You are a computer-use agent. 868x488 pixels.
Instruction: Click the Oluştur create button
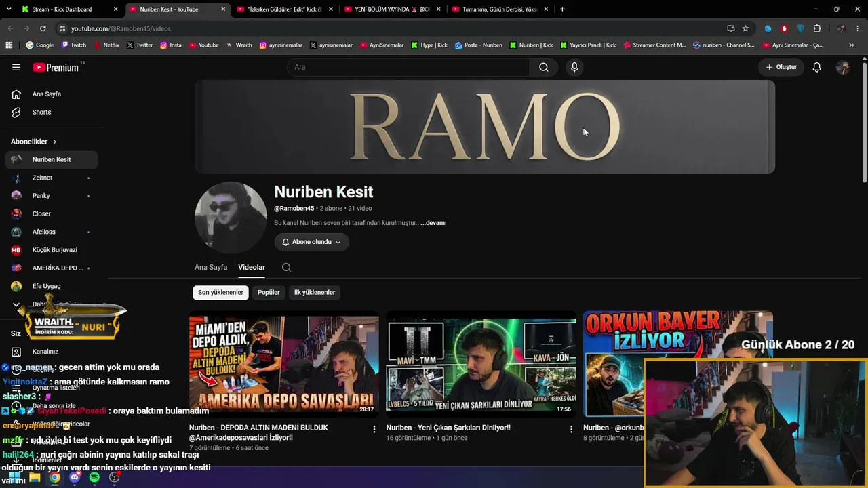pos(781,67)
